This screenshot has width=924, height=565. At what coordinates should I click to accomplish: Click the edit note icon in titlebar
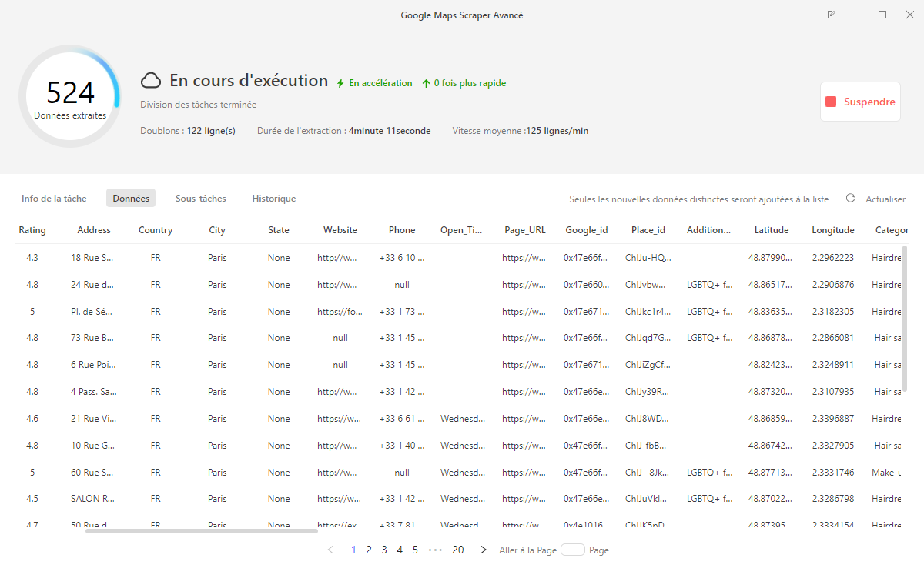tap(831, 15)
